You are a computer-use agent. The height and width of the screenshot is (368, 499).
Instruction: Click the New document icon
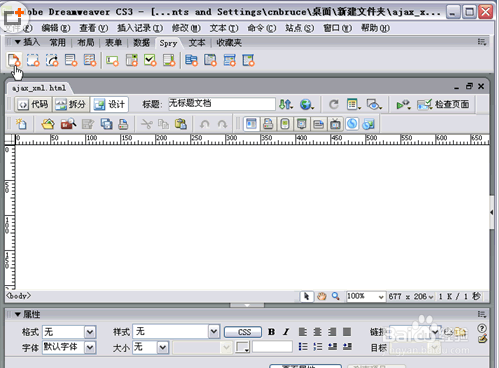point(21,124)
